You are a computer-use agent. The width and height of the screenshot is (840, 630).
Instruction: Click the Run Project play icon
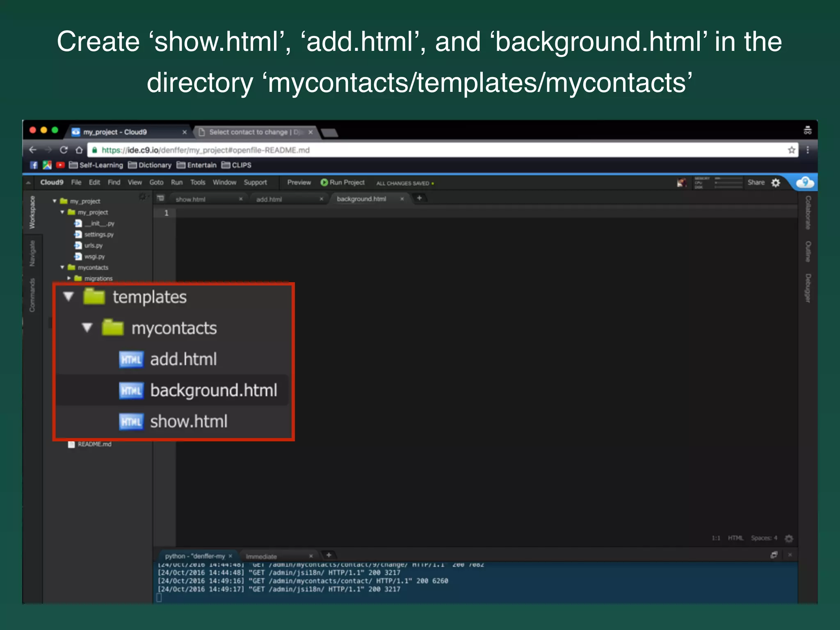324,183
